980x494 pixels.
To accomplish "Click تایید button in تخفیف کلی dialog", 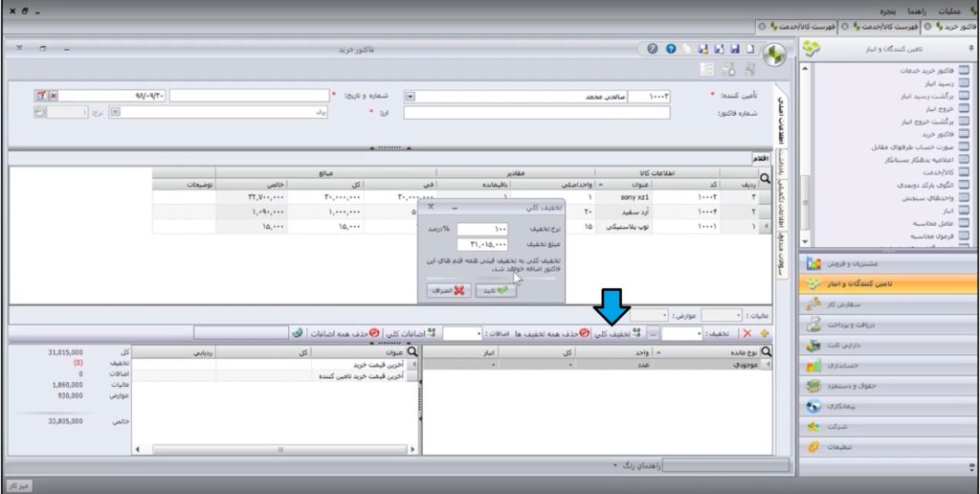I will tap(496, 291).
